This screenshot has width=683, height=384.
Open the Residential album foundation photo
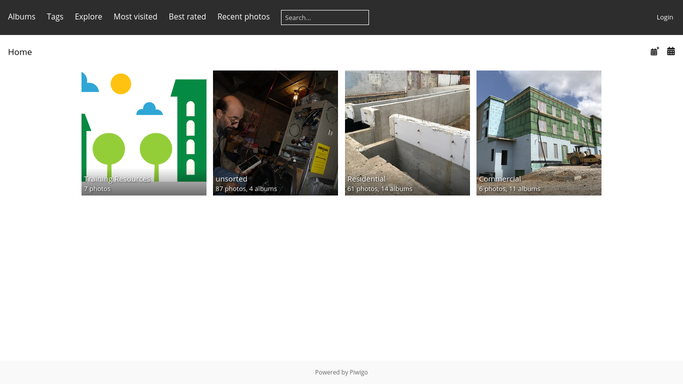pyautogui.click(x=407, y=133)
